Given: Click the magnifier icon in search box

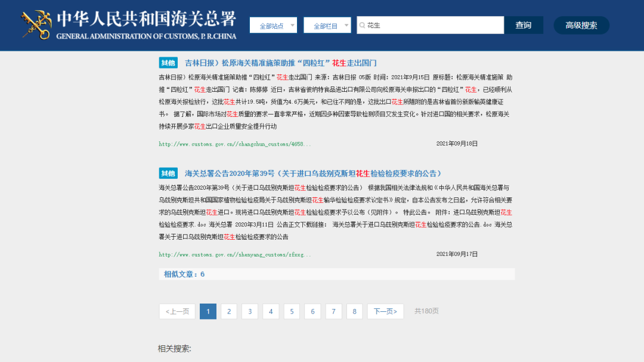Looking at the screenshot, I should coord(362,26).
